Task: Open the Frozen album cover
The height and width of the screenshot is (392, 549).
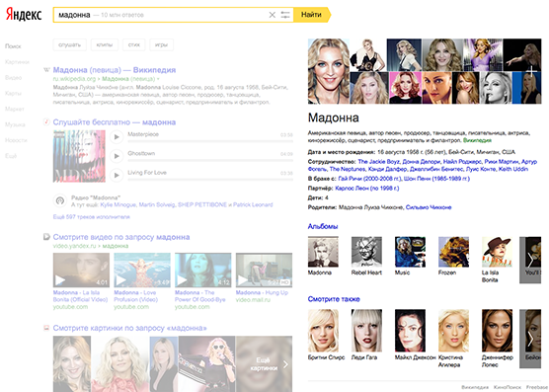Action: point(454,252)
